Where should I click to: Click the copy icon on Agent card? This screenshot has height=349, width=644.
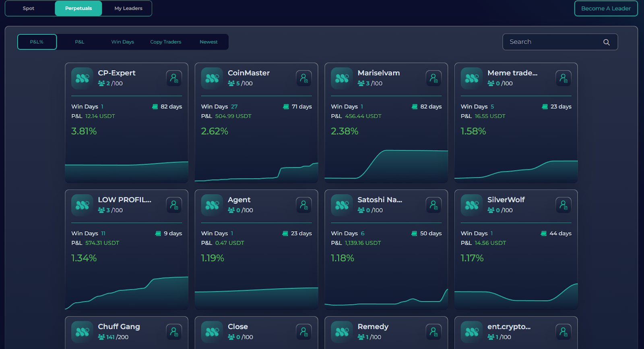coord(303,205)
